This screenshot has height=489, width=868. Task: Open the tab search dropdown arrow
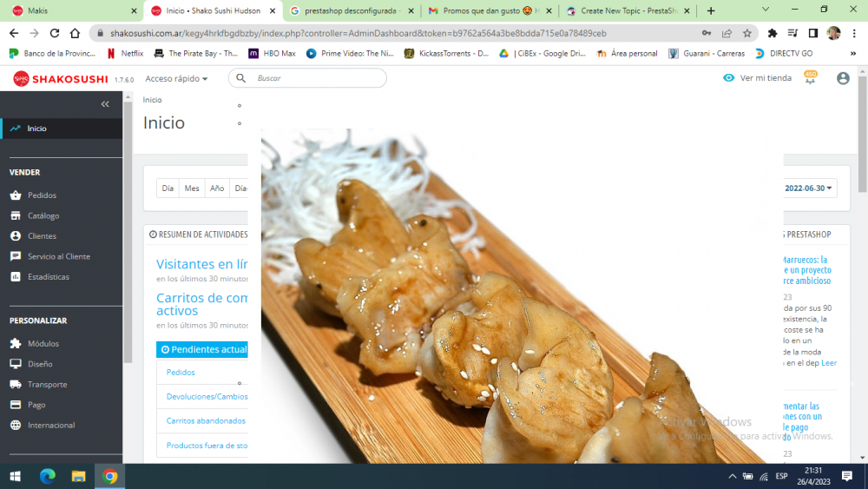[765, 10]
